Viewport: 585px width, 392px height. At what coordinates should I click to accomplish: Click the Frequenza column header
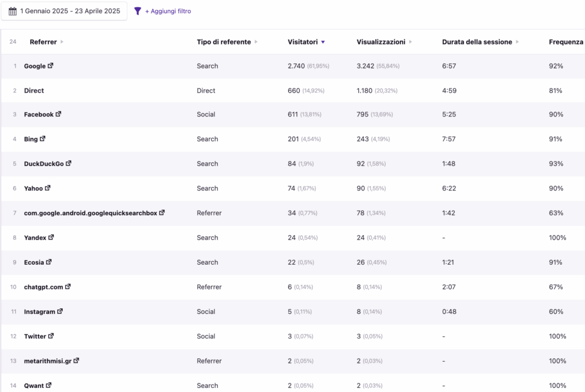[566, 42]
